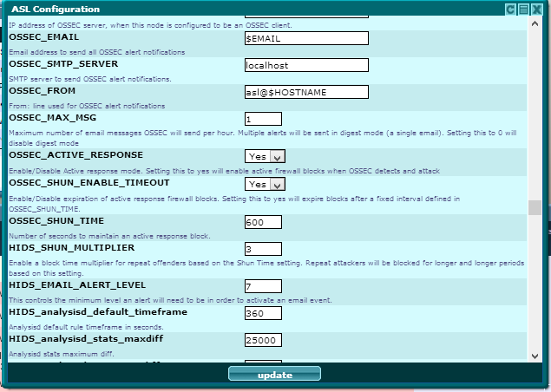Focus the OSSEC_SMTP_SERVER field
The width and height of the screenshot is (551, 392).
click(x=306, y=65)
